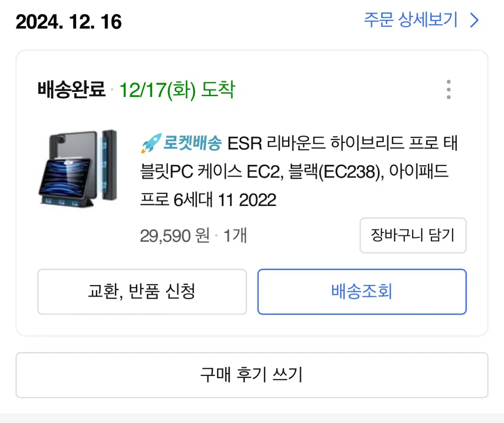The height and width of the screenshot is (423, 504).
Task: Write a review using 구매 후기 쓰기
Action: (x=252, y=375)
